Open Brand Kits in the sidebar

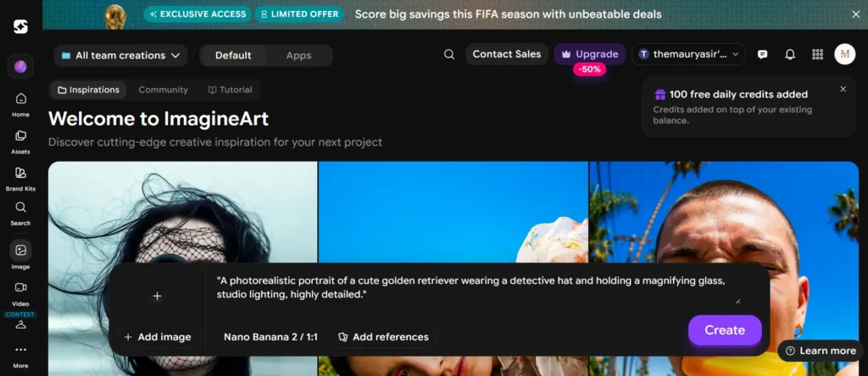[x=20, y=179]
